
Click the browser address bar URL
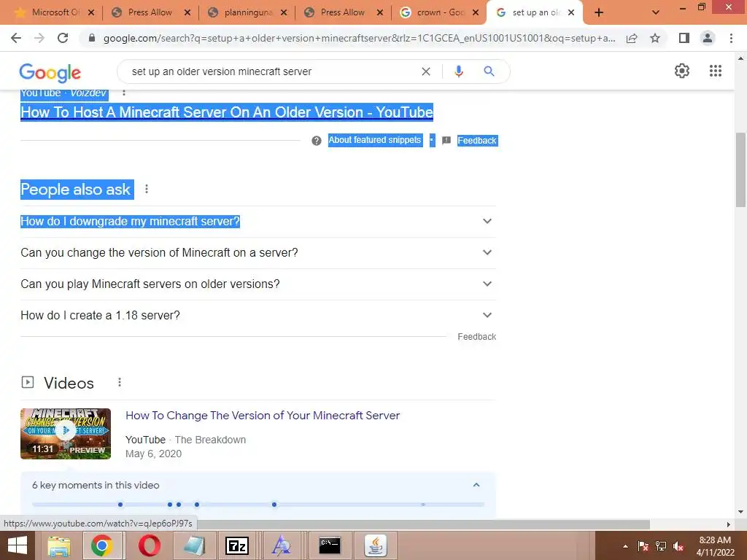359,38
